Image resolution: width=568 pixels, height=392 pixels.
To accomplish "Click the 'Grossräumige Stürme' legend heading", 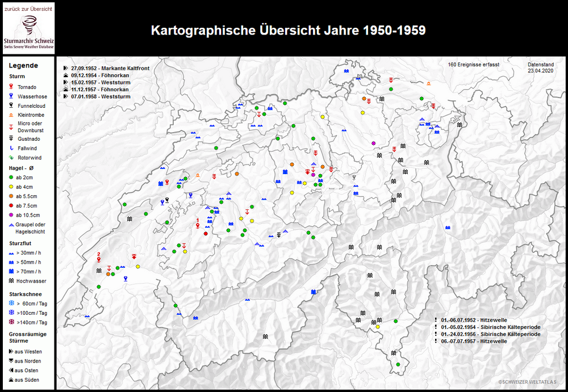I will [x=28, y=338].
